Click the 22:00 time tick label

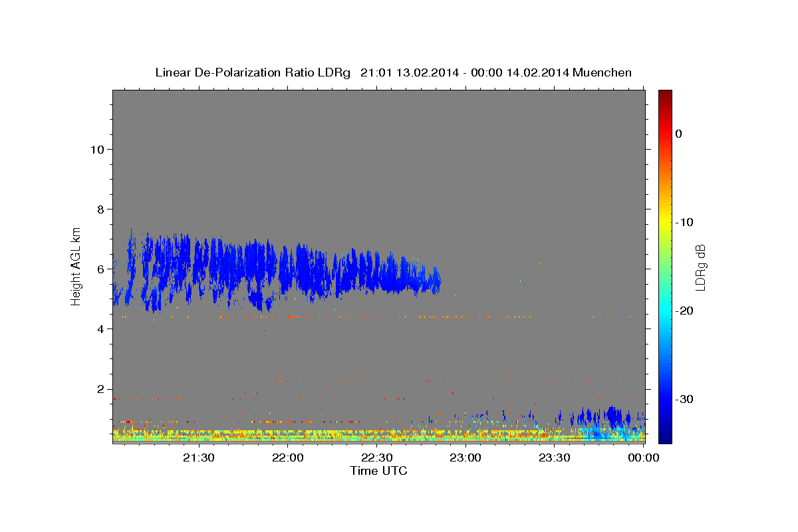[289, 458]
